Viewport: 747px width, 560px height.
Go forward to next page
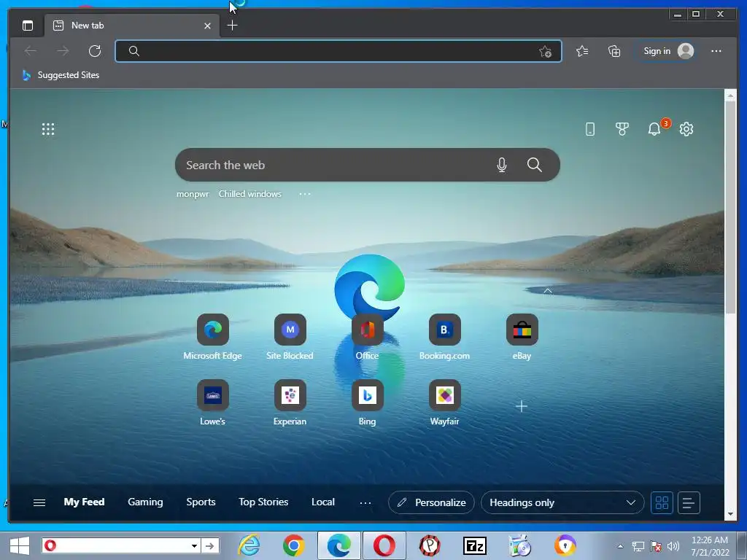(x=63, y=51)
